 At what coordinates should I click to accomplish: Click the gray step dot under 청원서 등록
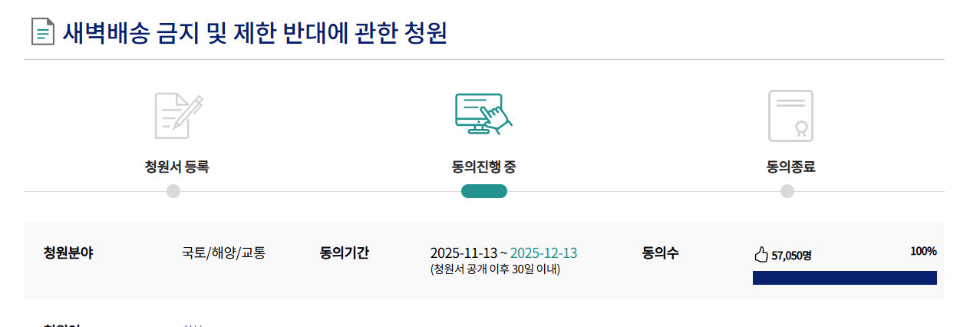[x=173, y=191]
